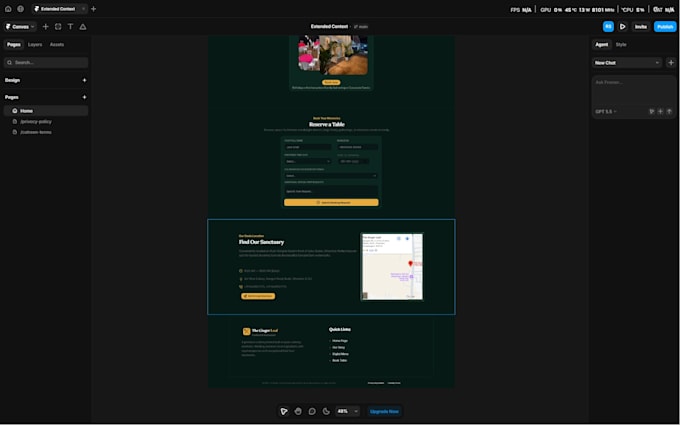Click the Extended Content project title
This screenshot has width=680, height=425.
pos(329,26)
